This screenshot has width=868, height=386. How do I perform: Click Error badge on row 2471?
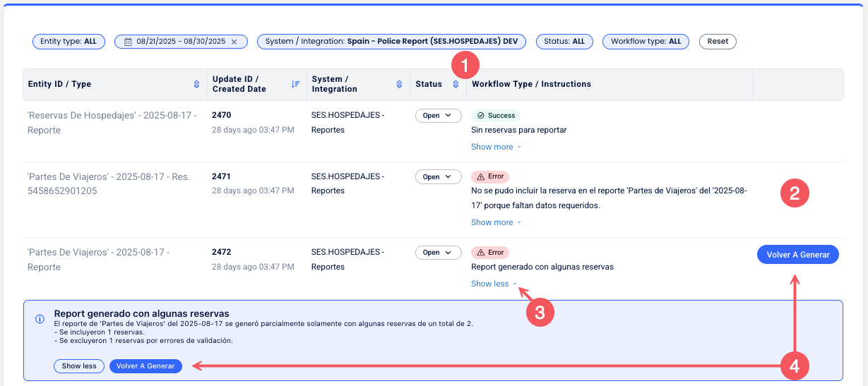click(490, 176)
